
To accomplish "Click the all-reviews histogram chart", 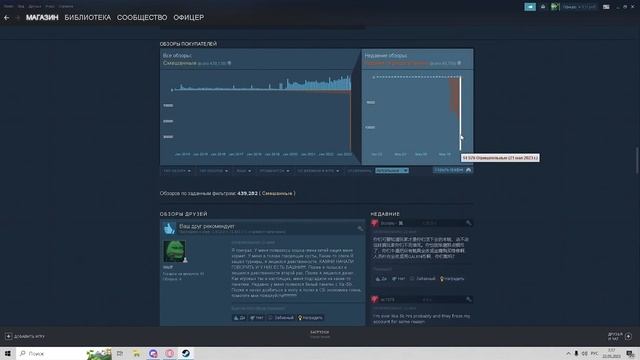I will pyautogui.click(x=260, y=113).
